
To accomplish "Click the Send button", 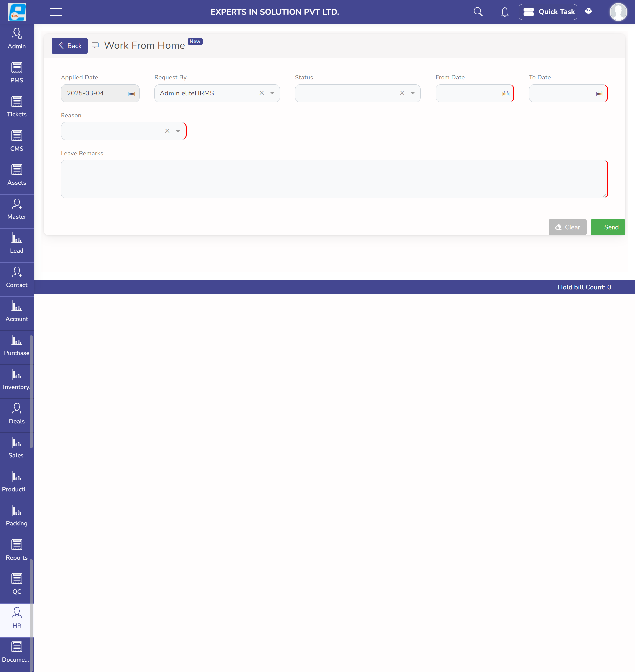I will [608, 227].
